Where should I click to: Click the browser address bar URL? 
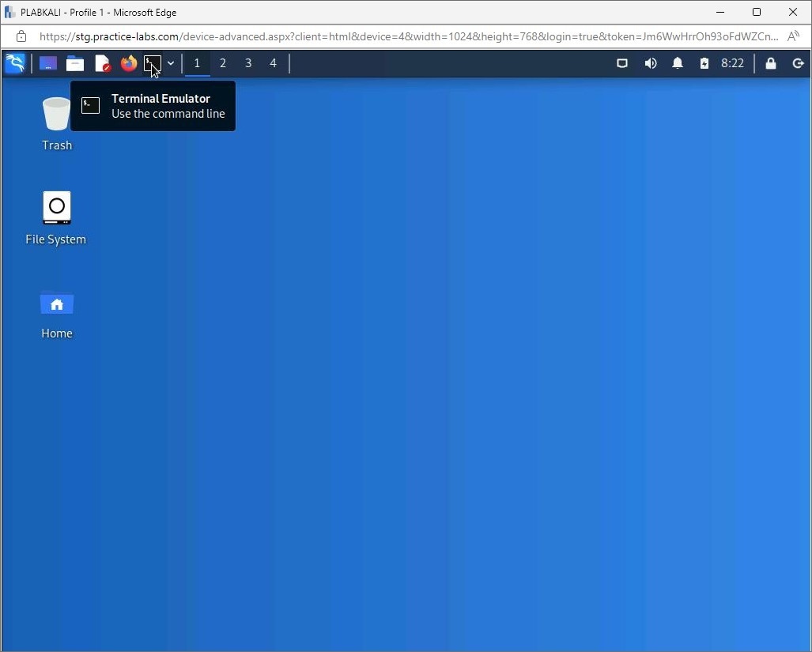tap(407, 36)
